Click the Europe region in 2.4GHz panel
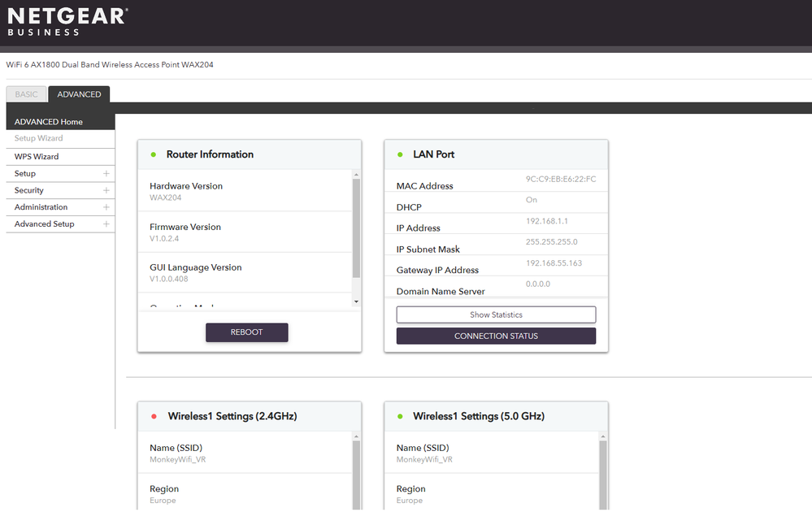This screenshot has width=812, height=525. [x=163, y=501]
